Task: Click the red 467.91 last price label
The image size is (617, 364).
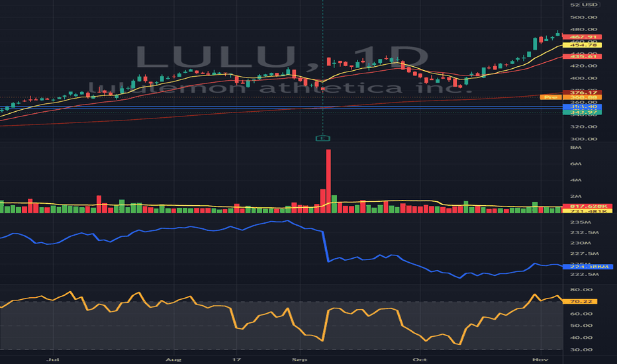Action: click(x=582, y=37)
